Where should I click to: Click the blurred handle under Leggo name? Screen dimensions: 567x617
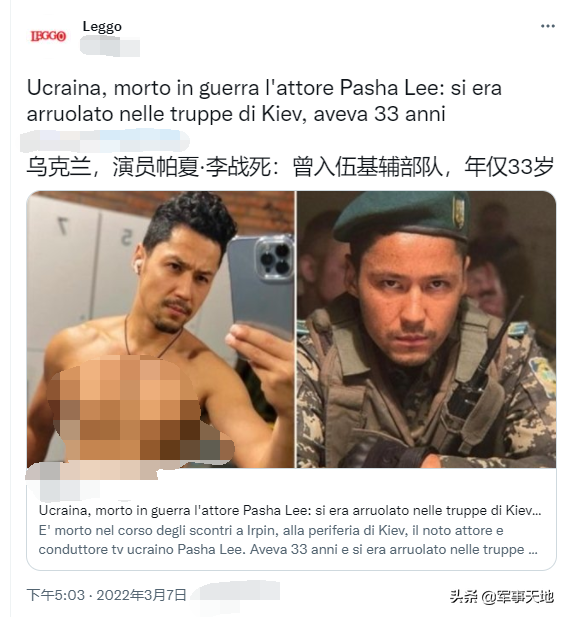(110, 46)
